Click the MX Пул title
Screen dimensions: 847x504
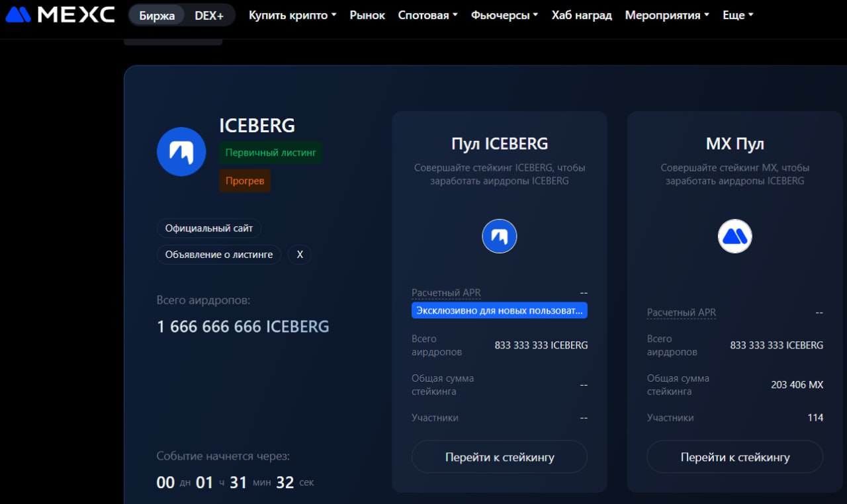click(735, 144)
